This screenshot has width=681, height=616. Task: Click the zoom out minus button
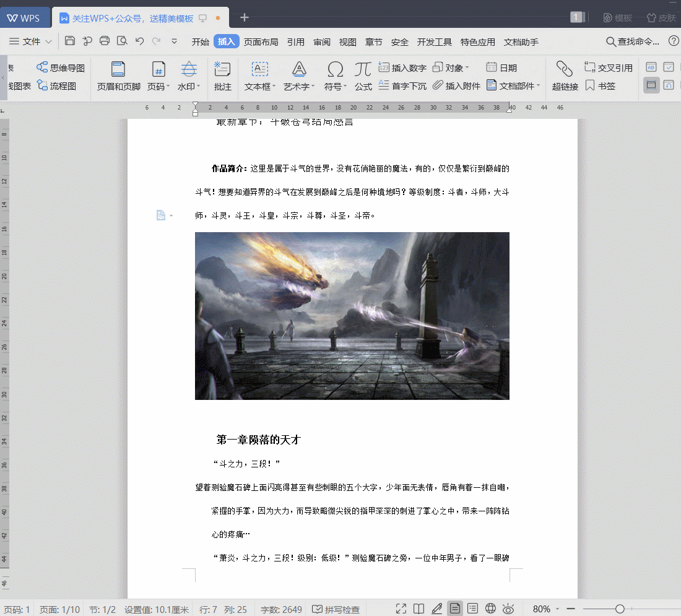coord(571,609)
